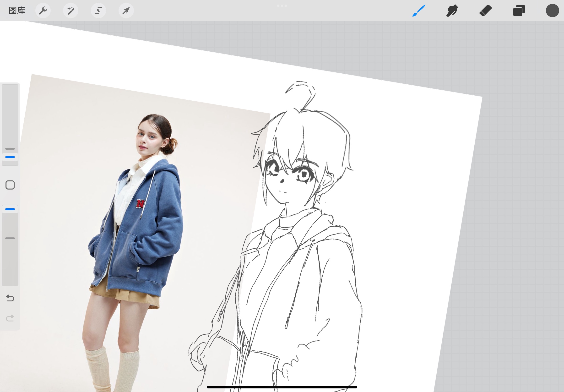The height and width of the screenshot is (392, 564).
Task: Open the Layers panel
Action: point(519,11)
